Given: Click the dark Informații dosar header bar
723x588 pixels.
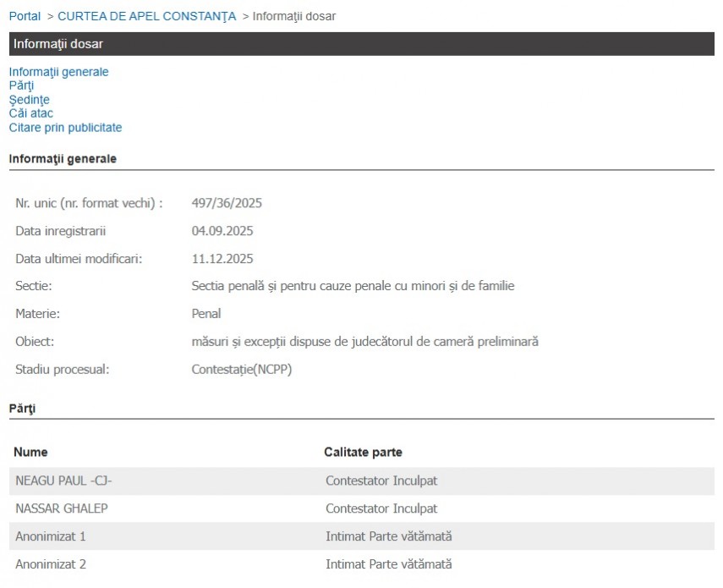Looking at the screenshot, I should [361, 44].
